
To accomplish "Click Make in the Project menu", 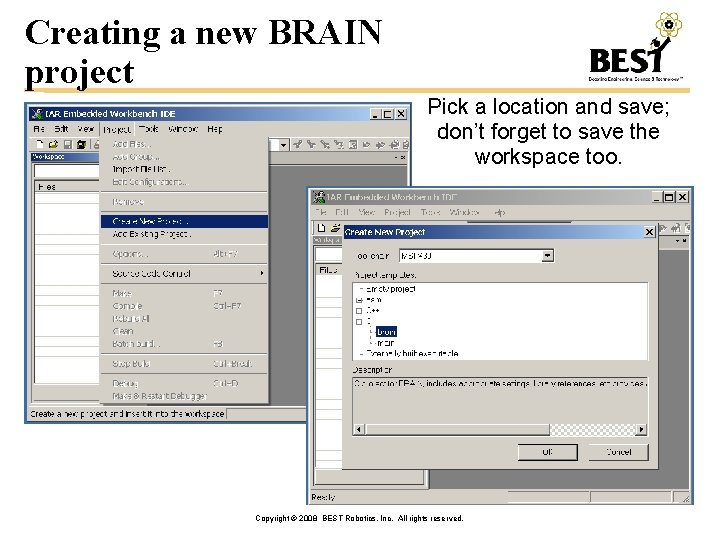I will click(184, 293).
